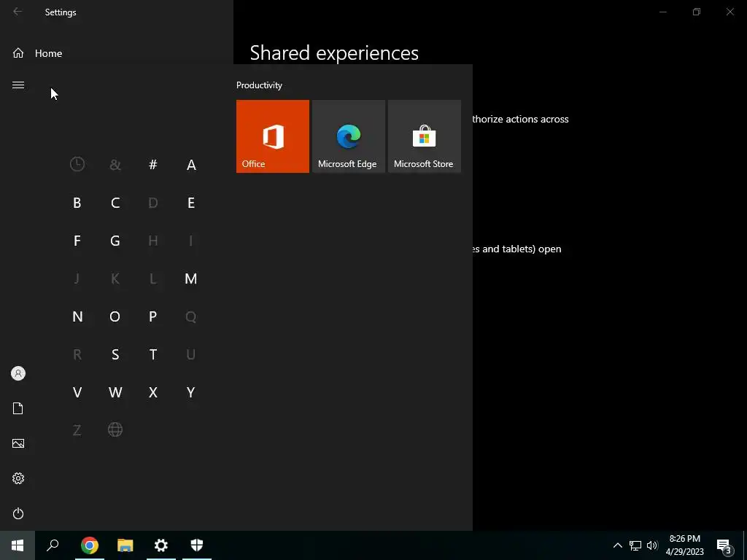The width and height of the screenshot is (747, 560).
Task: Jump to apps starting with E
Action: click(x=191, y=203)
